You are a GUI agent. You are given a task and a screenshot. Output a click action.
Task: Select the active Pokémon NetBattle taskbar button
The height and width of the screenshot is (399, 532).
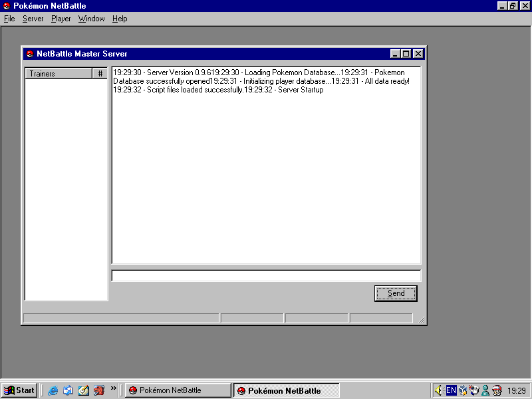click(x=287, y=390)
